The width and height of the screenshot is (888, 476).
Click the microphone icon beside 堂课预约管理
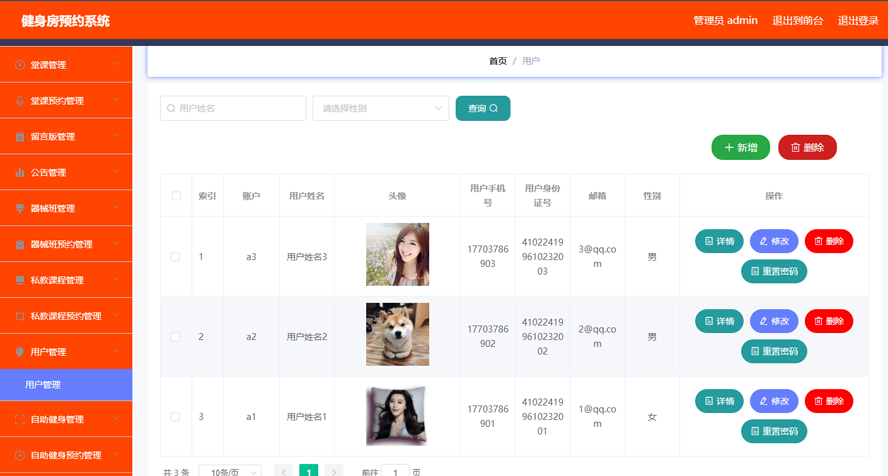click(20, 101)
